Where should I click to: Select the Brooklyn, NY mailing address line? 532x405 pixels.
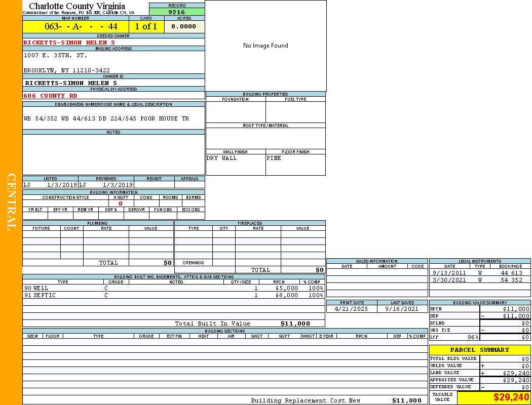[67, 70]
